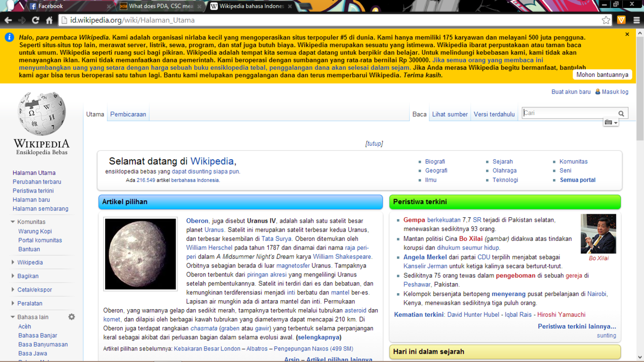Open the Bo Xilai photo thumbnail
Screen dimensions: 644x362
(598, 234)
